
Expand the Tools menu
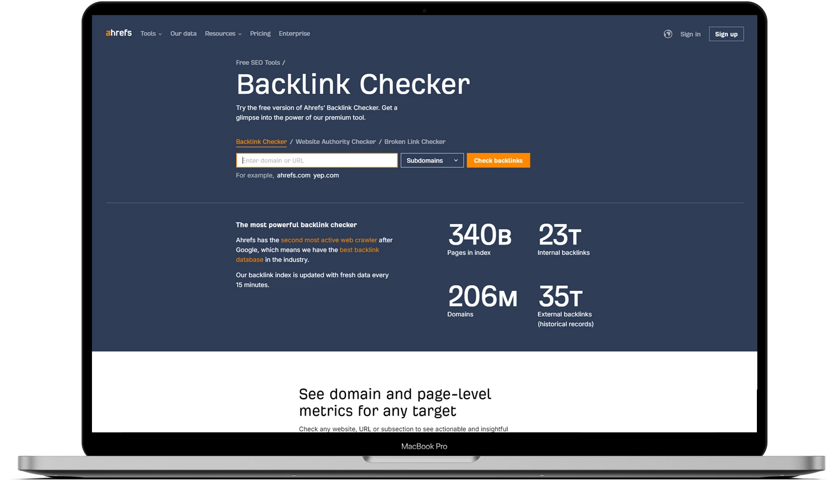151,34
